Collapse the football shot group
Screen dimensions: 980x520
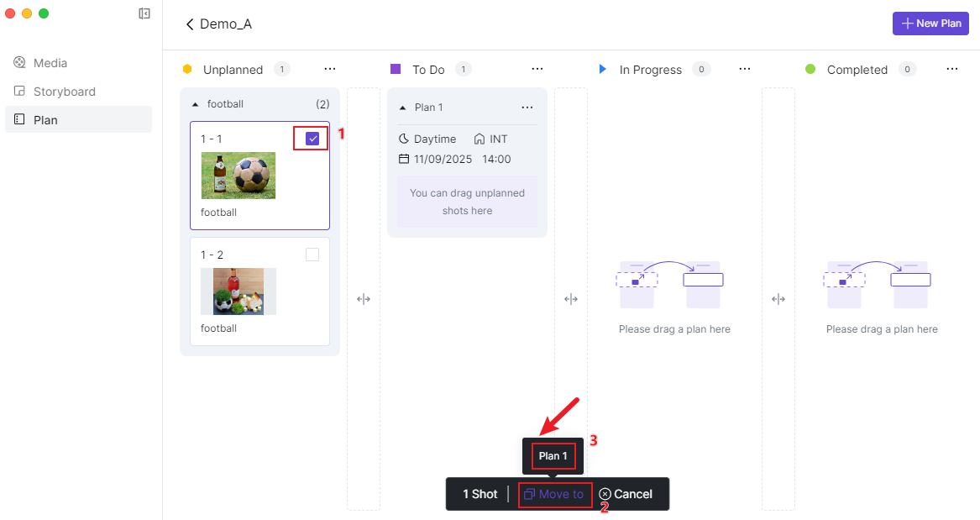tap(196, 104)
